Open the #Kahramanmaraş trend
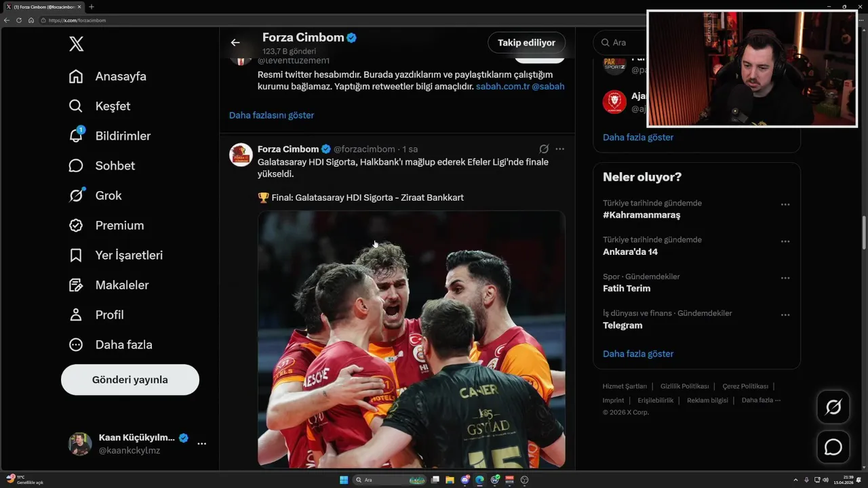 (642, 215)
